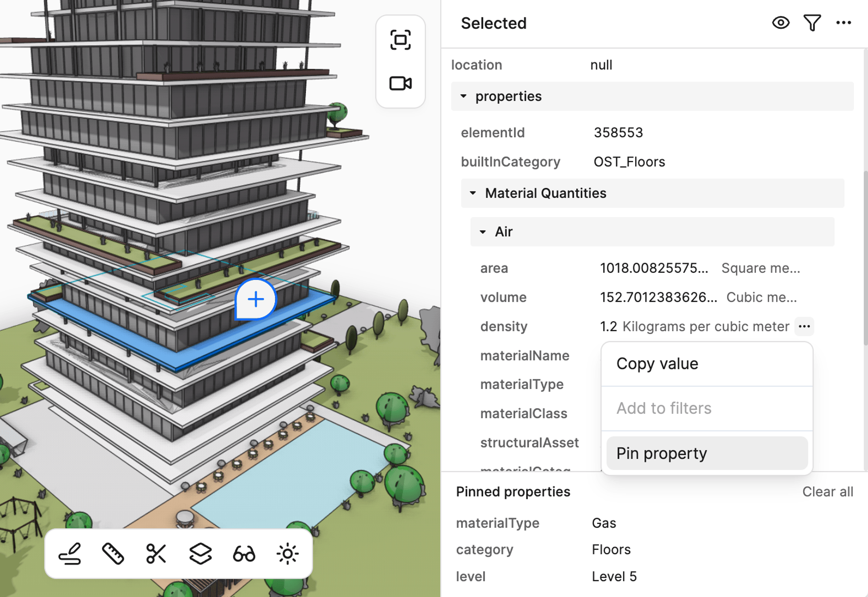This screenshot has width=868, height=597.
Task: Click the zoom extents fit-view icon
Action: [x=400, y=40]
